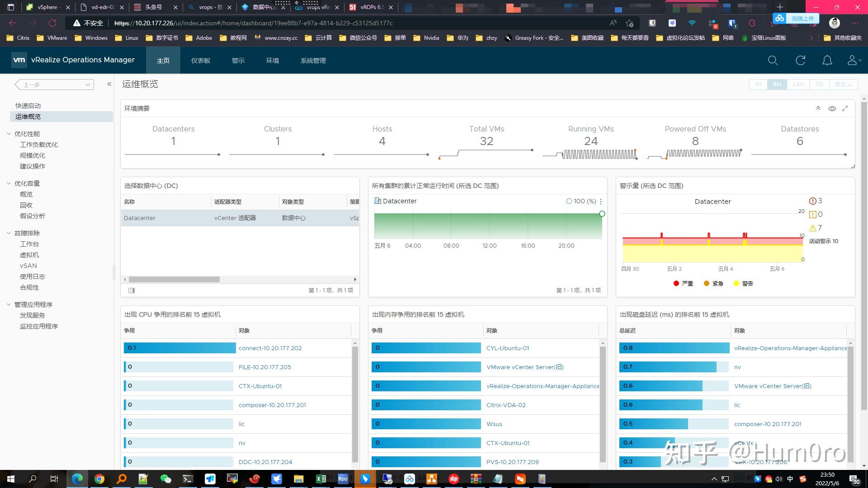
Task: Open the 上一步 history dropdown
Action: click(x=87, y=84)
